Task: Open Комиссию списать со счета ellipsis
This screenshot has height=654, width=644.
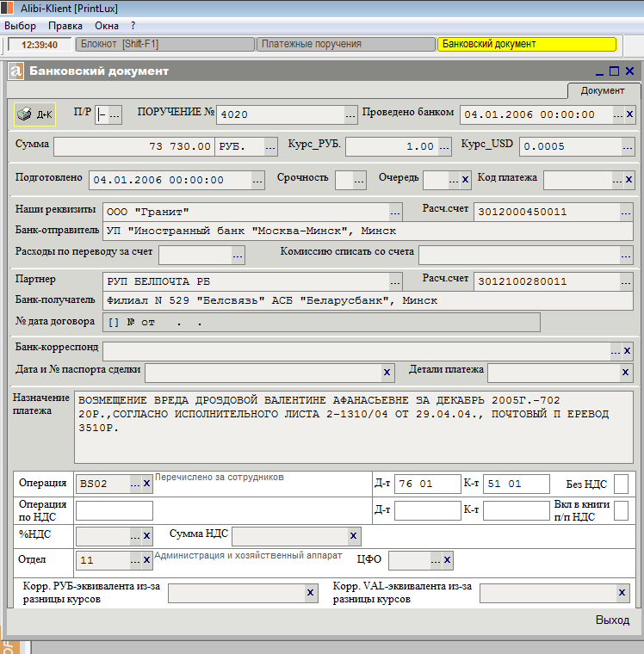Action: pyautogui.click(x=626, y=256)
